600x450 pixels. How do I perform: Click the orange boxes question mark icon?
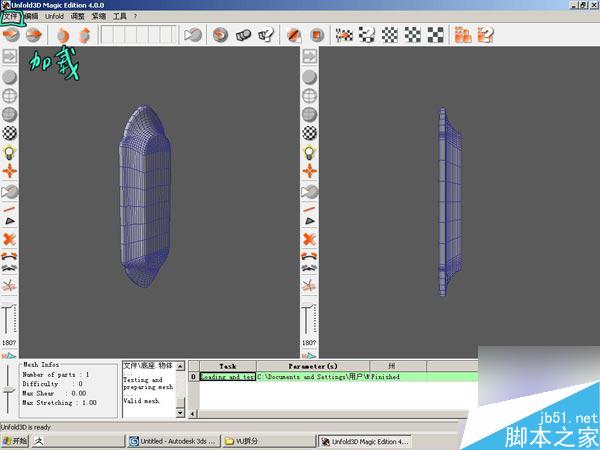tap(486, 35)
